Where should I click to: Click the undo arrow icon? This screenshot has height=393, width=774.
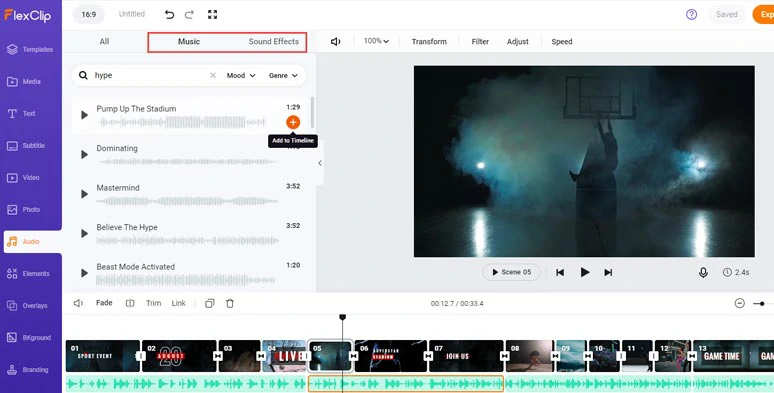click(169, 15)
